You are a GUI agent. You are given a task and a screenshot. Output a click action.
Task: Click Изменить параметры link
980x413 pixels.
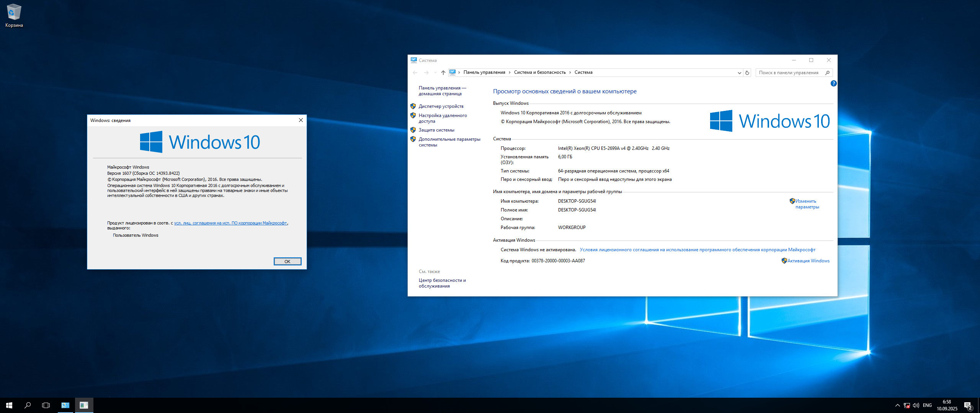click(x=807, y=204)
